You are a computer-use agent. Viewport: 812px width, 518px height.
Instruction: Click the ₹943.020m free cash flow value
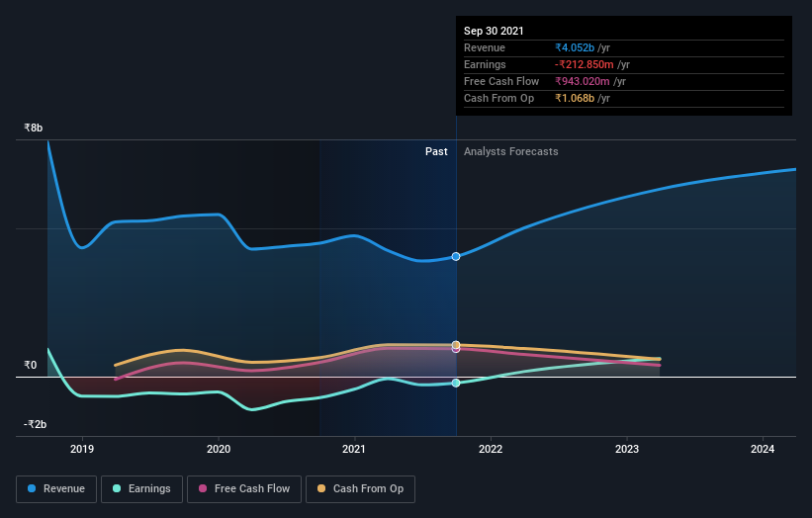tap(583, 81)
